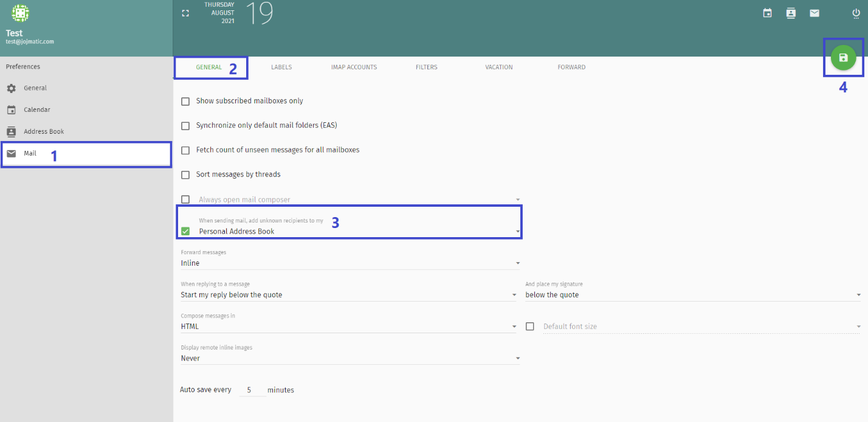The width and height of the screenshot is (868, 422).
Task: Open mail from top bar envelope icon
Action: [815, 13]
